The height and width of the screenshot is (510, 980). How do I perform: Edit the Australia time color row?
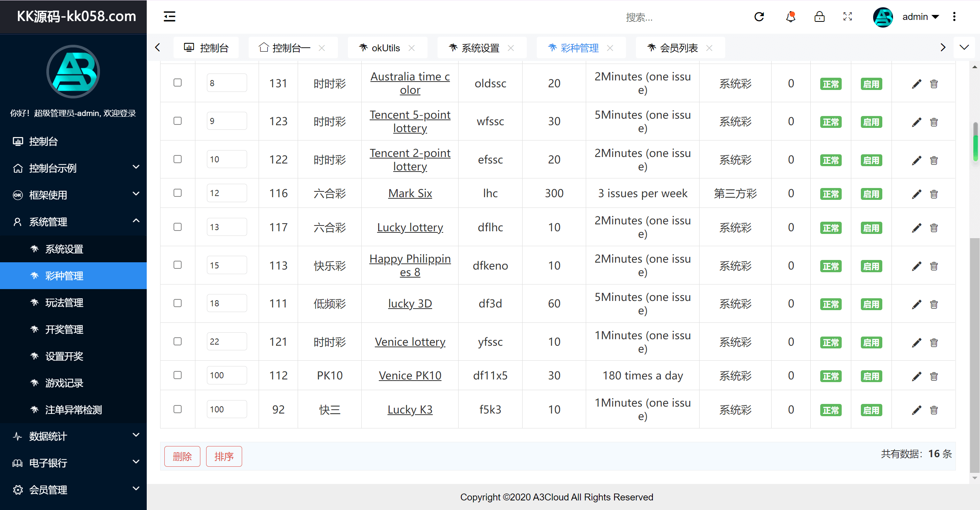click(x=916, y=83)
